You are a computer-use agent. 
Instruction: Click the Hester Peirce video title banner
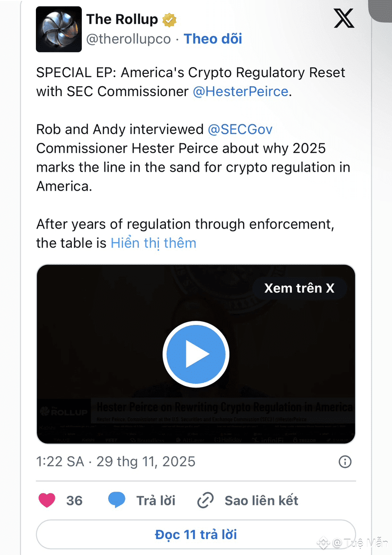225,407
